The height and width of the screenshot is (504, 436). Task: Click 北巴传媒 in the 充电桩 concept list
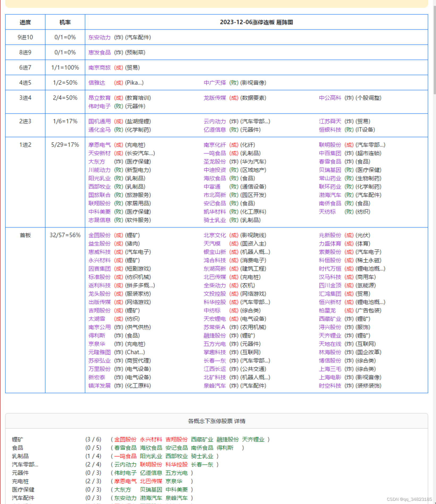click(x=151, y=481)
